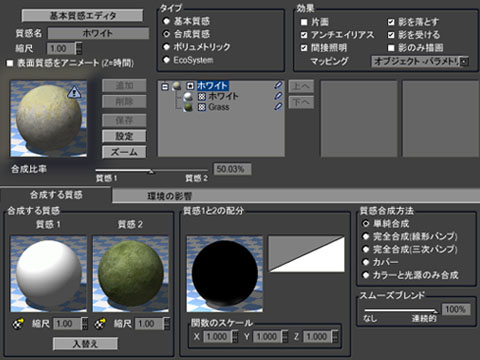480x360 pixels.
Task: Click the load material icon under 質感1
Action: pyautogui.click(x=18, y=323)
